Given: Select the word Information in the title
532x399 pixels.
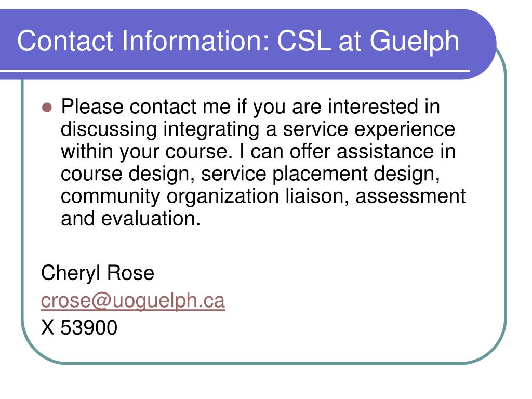Looking at the screenshot, I should click(x=195, y=41).
